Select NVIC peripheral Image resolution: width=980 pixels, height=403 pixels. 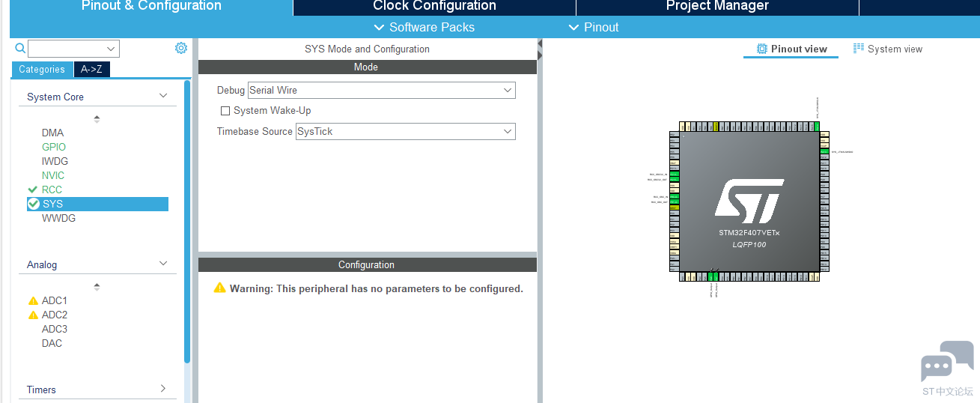(x=53, y=175)
